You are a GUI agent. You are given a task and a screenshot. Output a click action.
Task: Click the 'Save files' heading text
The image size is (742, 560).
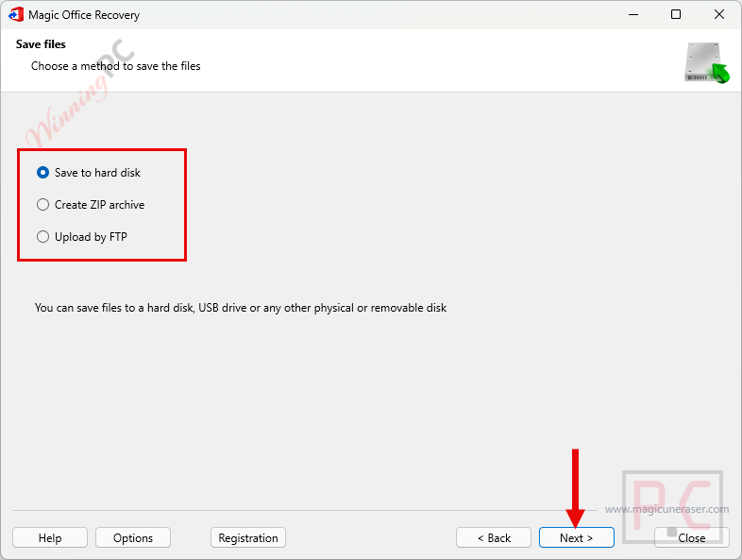pyautogui.click(x=41, y=44)
